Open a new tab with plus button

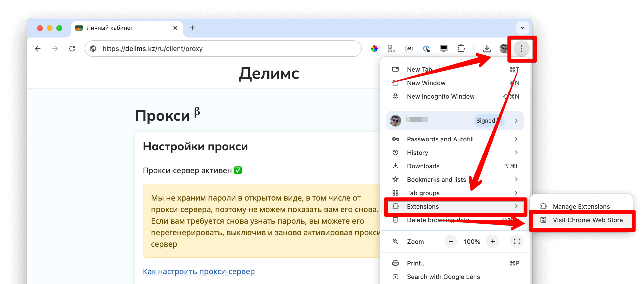click(192, 28)
